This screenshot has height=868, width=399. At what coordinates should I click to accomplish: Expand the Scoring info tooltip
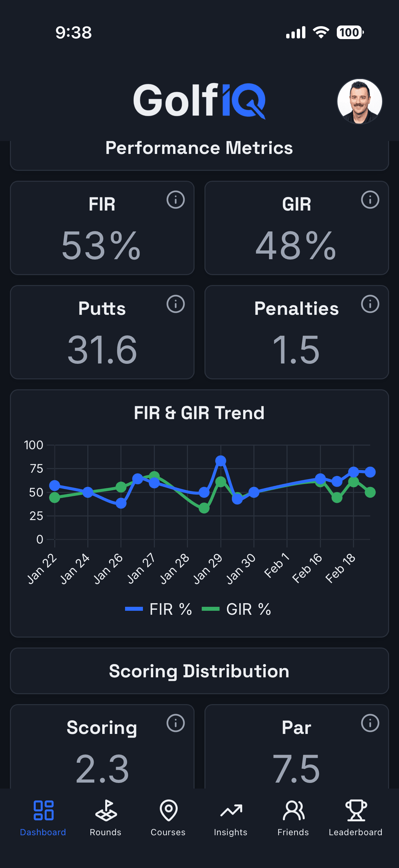point(176,722)
